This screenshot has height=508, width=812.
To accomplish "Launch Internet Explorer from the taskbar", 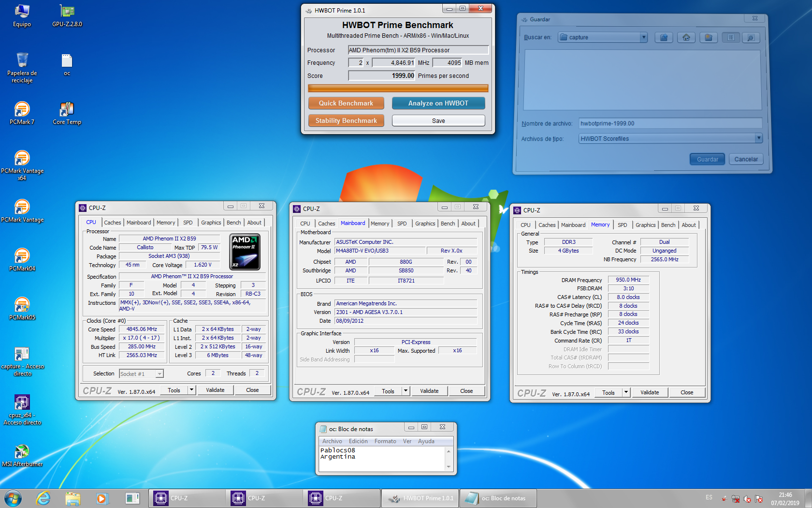I will pos(43,498).
